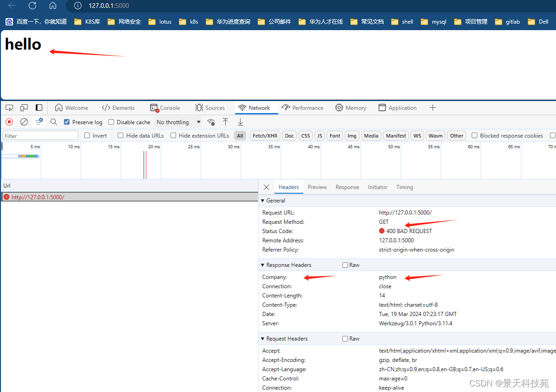Switch to the Application tab
Image resolution: width=556 pixels, height=392 pixels.
398,107
